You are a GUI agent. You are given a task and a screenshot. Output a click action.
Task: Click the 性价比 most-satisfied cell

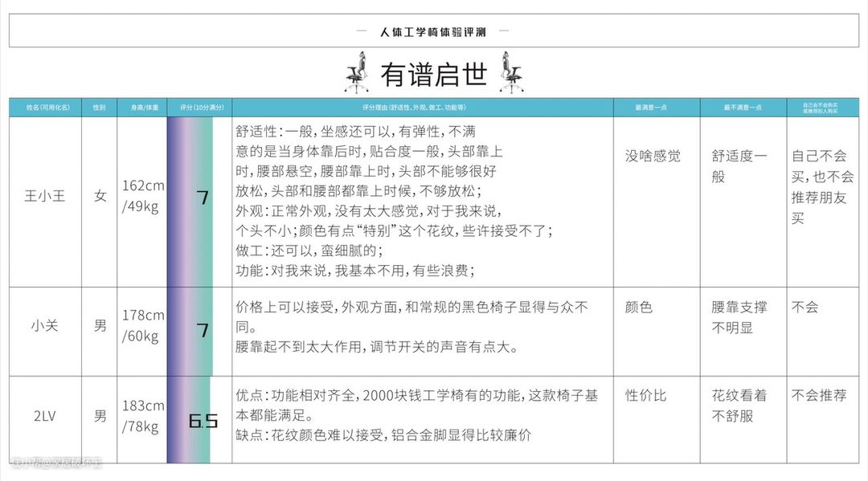point(646,396)
